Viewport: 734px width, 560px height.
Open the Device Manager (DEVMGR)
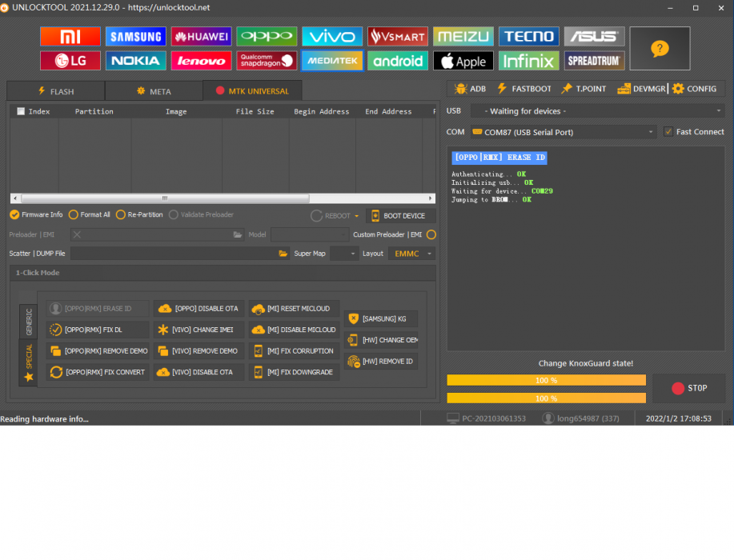642,89
